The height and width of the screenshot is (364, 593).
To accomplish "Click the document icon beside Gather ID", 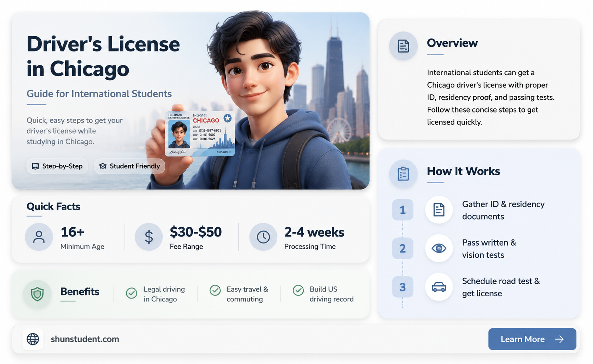I will click(x=439, y=210).
